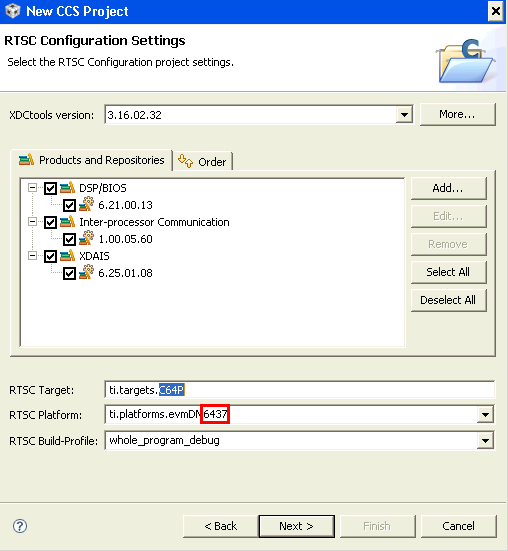Viewport: 508px width, 551px height.
Task: Click Deselect All button
Action: point(449,300)
